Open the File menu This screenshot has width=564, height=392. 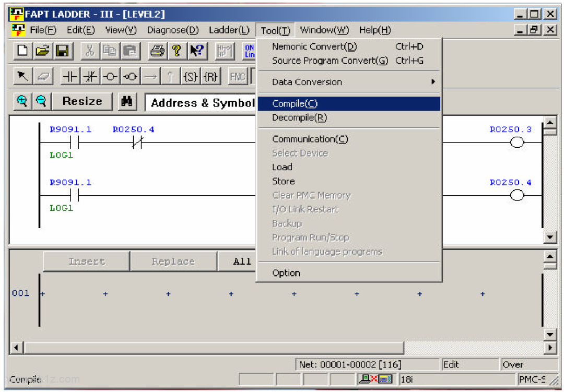point(43,30)
